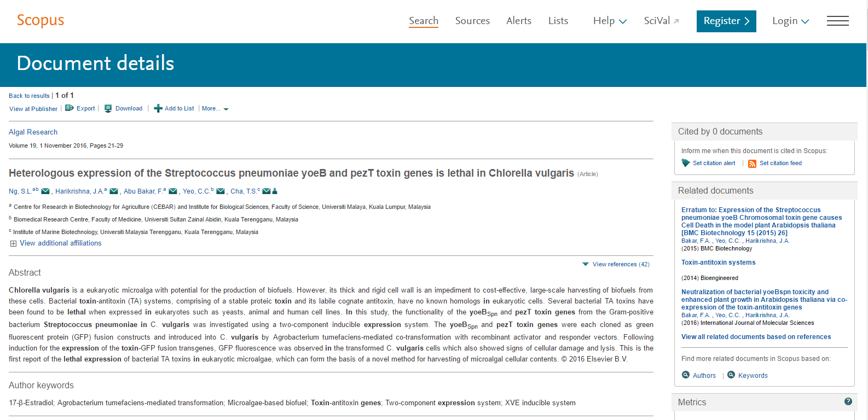
Task: Click envelope icon next to Yeo, C.C.
Action: pyautogui.click(x=221, y=191)
